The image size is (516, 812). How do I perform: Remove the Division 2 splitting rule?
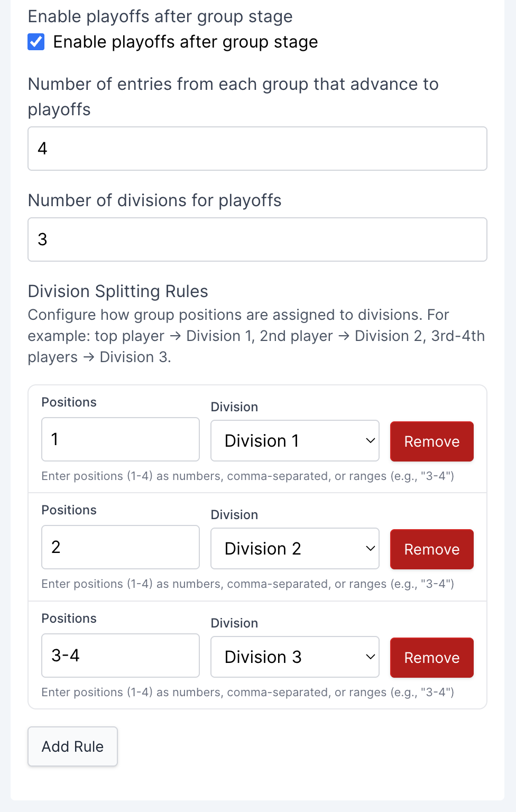431,549
